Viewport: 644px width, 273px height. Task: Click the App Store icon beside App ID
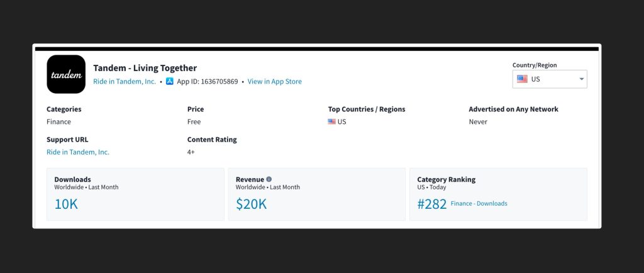point(170,82)
